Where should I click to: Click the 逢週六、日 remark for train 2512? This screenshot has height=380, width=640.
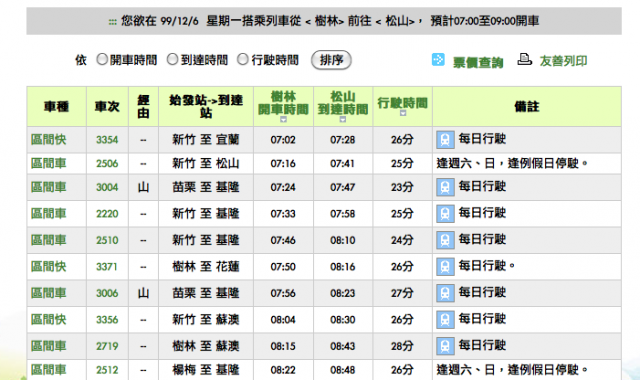coord(512,370)
